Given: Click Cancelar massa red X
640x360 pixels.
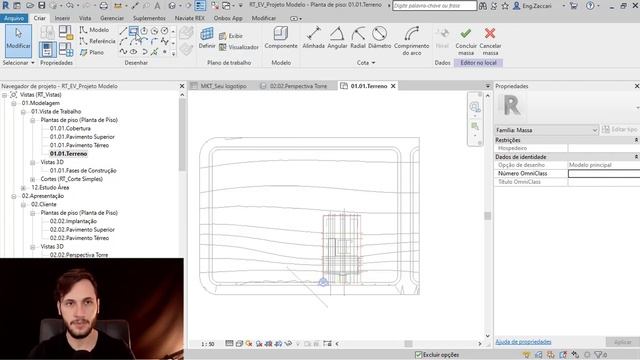Looking at the screenshot, I should (x=490, y=41).
